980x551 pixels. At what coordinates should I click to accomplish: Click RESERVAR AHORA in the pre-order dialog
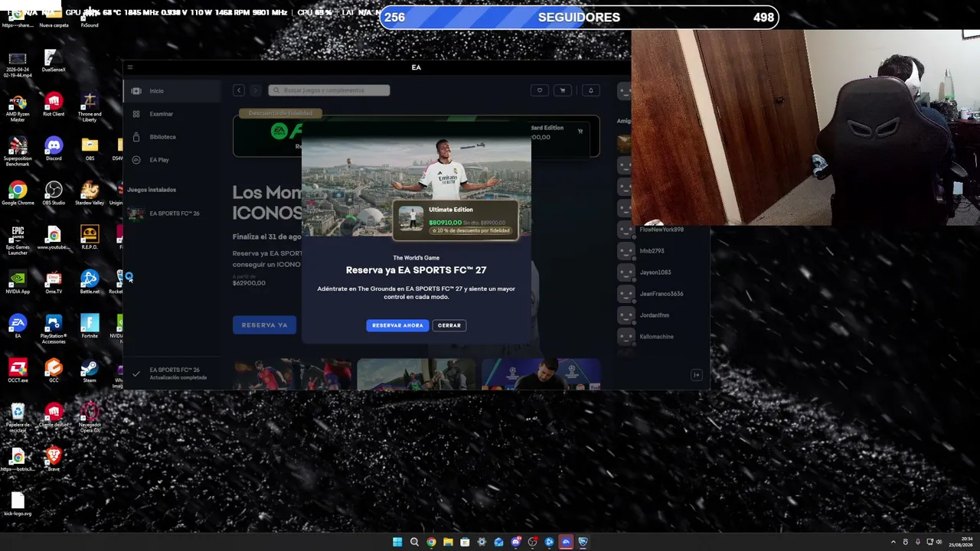[397, 325]
